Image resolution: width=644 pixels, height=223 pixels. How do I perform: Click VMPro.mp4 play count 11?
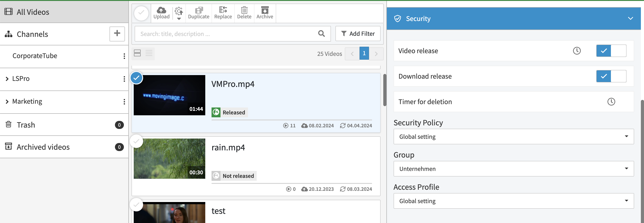click(289, 126)
